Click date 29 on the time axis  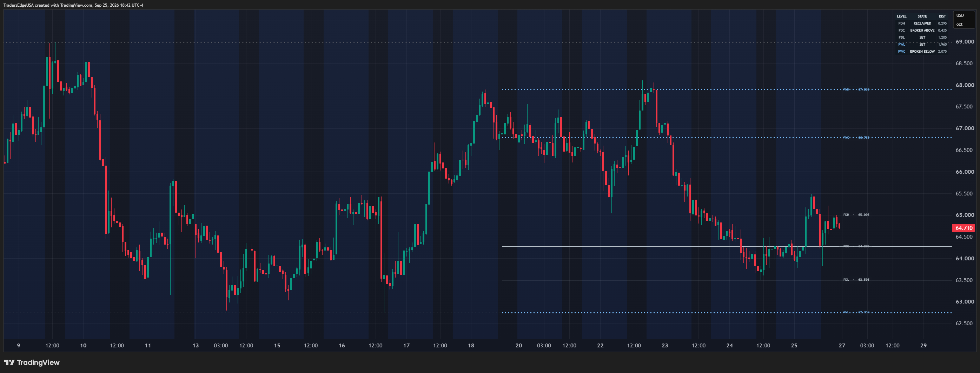pos(924,346)
